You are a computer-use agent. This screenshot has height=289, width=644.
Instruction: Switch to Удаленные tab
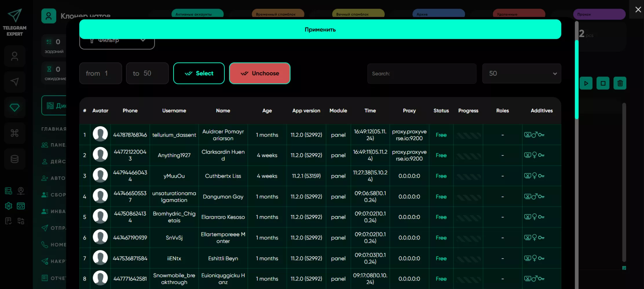point(519,14)
